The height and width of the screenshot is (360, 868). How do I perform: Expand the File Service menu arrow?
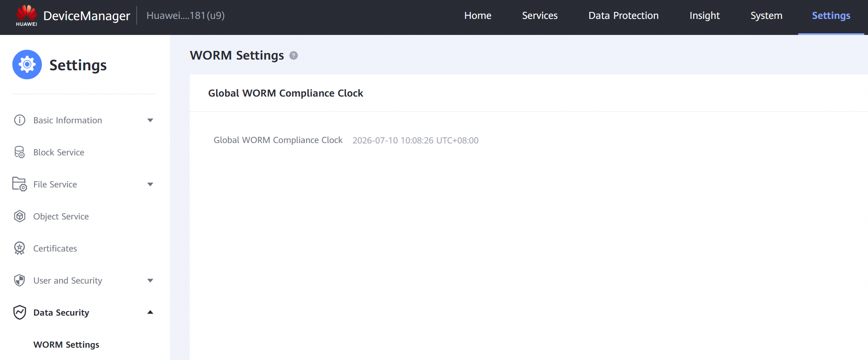(x=150, y=185)
